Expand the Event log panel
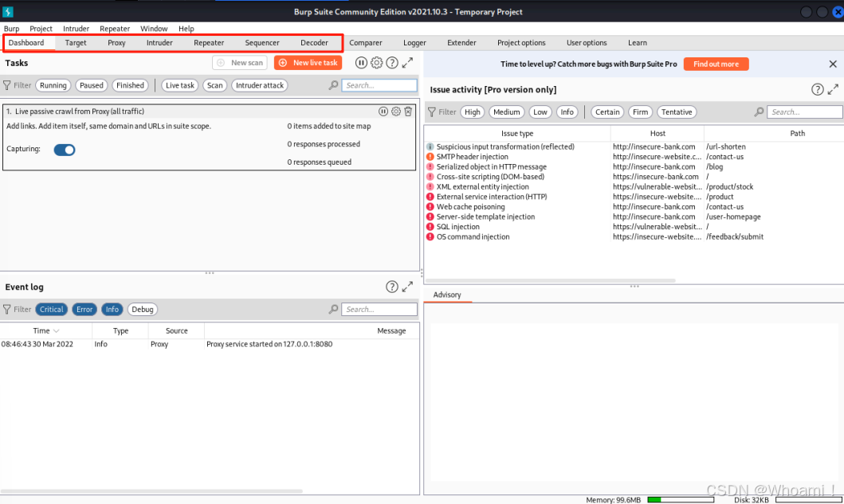The width and height of the screenshot is (844, 504). tap(407, 287)
